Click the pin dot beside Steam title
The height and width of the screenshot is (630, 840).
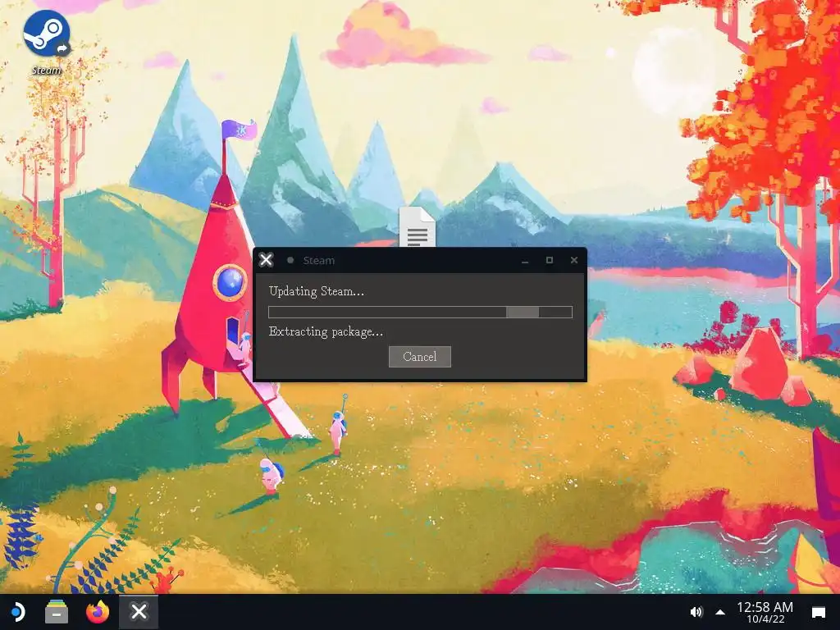290,260
